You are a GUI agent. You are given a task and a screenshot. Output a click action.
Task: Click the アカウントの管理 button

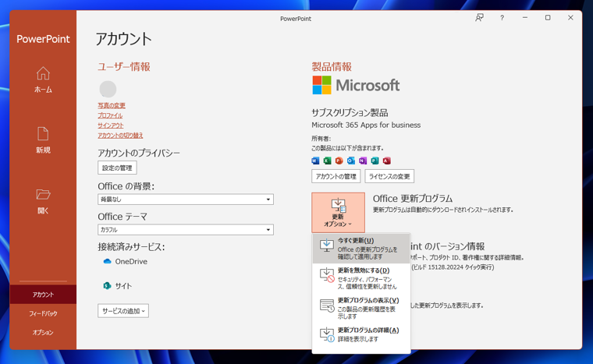[336, 176]
